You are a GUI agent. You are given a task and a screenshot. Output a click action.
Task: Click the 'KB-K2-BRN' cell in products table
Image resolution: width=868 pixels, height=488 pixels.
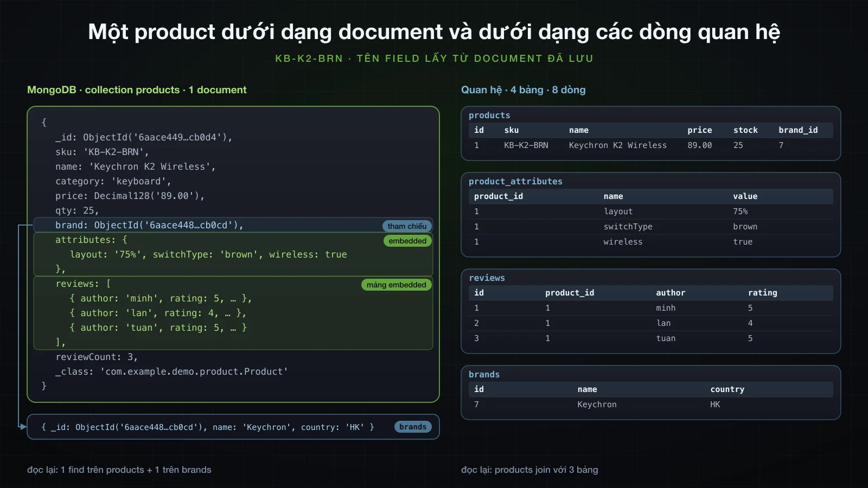(526, 145)
